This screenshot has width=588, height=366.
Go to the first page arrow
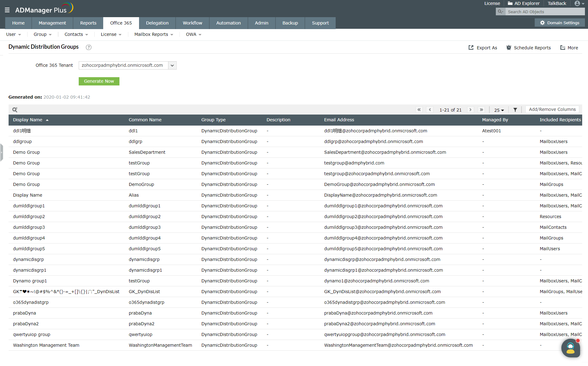click(x=419, y=110)
